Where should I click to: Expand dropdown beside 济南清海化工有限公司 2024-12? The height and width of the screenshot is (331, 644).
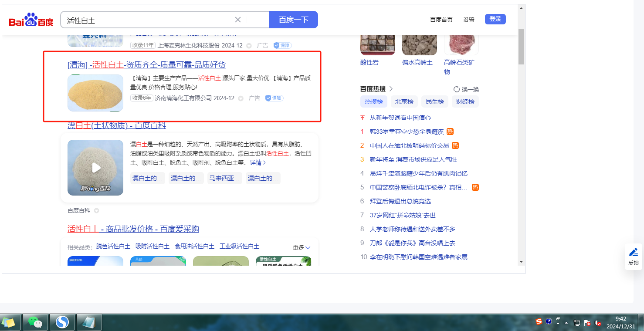(241, 98)
